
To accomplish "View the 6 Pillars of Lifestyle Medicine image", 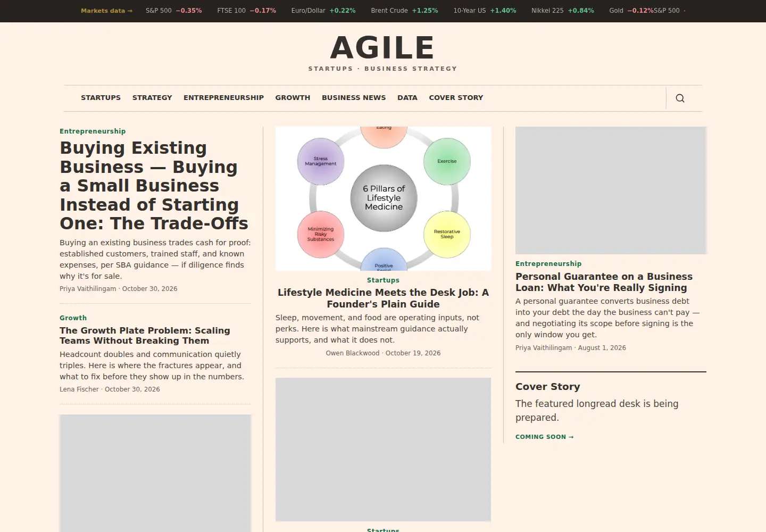I will click(383, 198).
